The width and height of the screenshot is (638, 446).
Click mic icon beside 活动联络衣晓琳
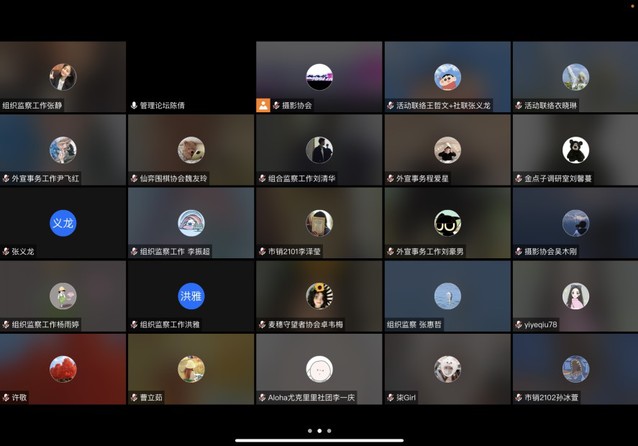[519, 105]
